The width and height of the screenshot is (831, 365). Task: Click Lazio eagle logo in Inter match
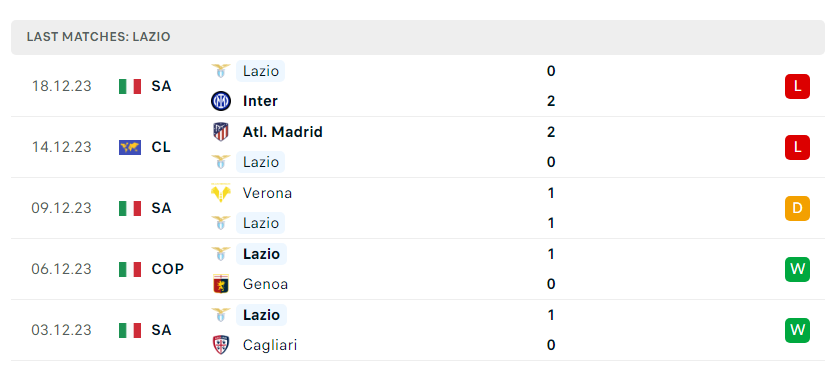pos(220,71)
